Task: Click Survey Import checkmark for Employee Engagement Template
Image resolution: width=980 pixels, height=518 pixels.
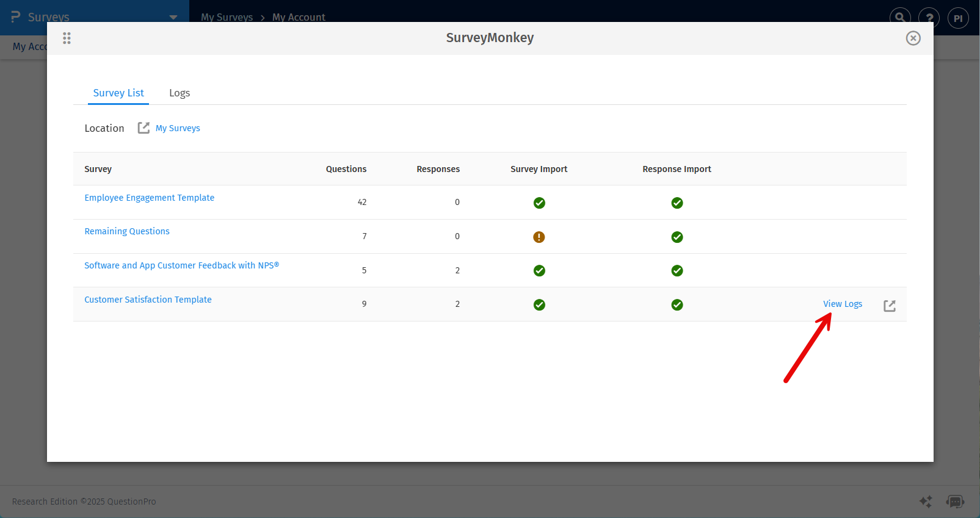Action: [539, 203]
